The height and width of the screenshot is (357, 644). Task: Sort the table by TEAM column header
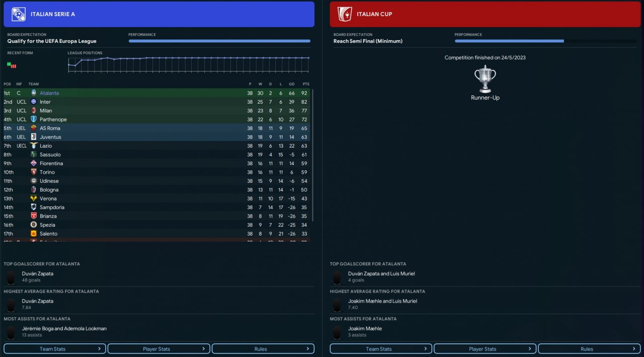34,84
